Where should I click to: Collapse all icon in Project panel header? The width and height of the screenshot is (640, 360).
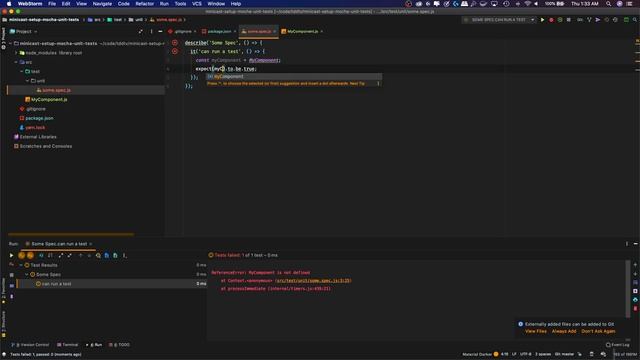pyautogui.click(x=141, y=31)
